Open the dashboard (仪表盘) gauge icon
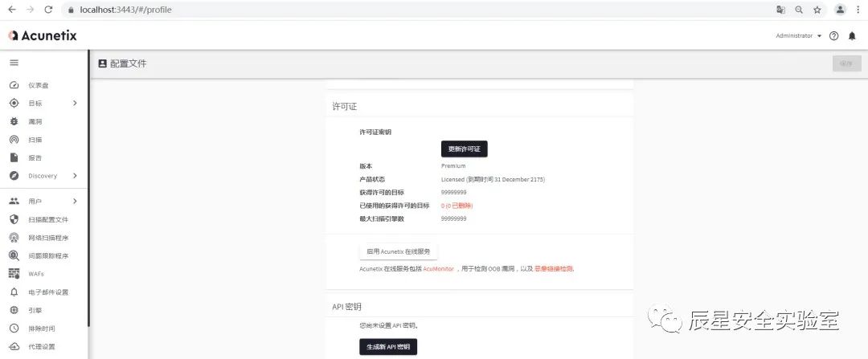The width and height of the screenshot is (868, 359). [14, 85]
